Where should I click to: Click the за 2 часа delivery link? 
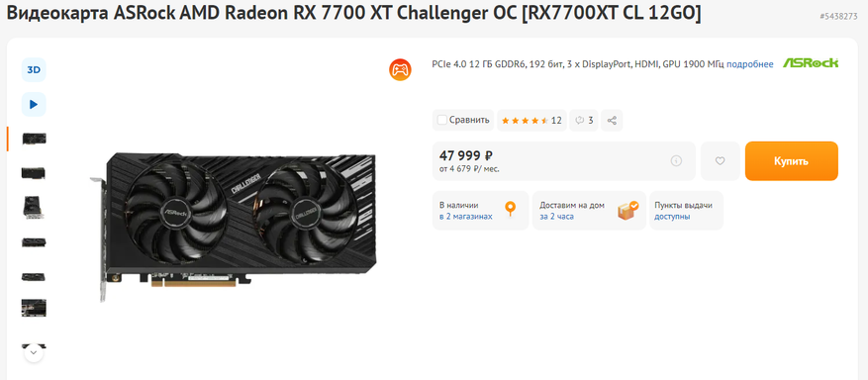(x=556, y=217)
